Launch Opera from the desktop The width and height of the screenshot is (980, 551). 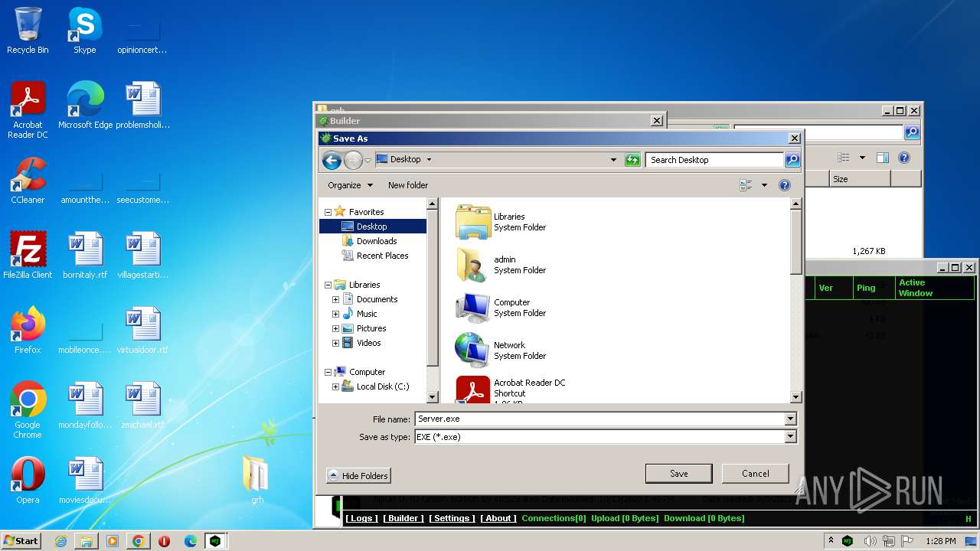[28, 481]
